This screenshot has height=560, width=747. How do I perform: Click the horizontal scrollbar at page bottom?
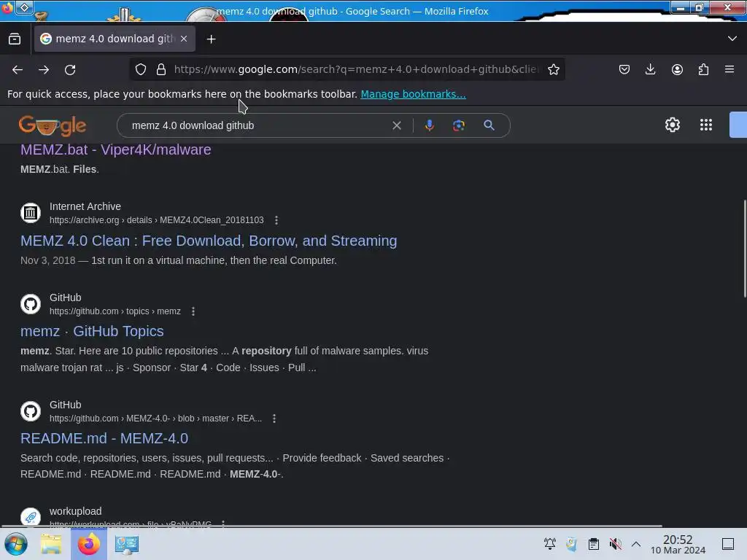click(331, 526)
